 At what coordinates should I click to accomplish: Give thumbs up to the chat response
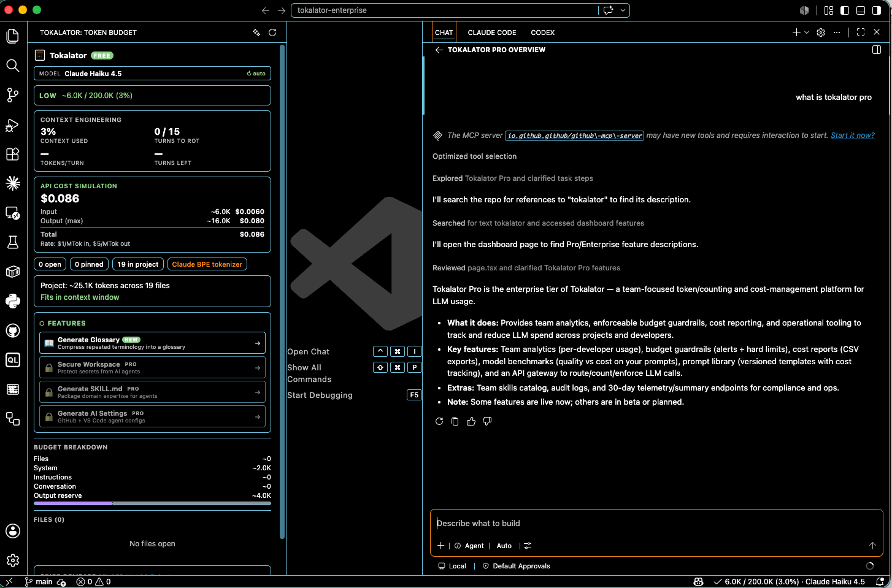point(471,421)
